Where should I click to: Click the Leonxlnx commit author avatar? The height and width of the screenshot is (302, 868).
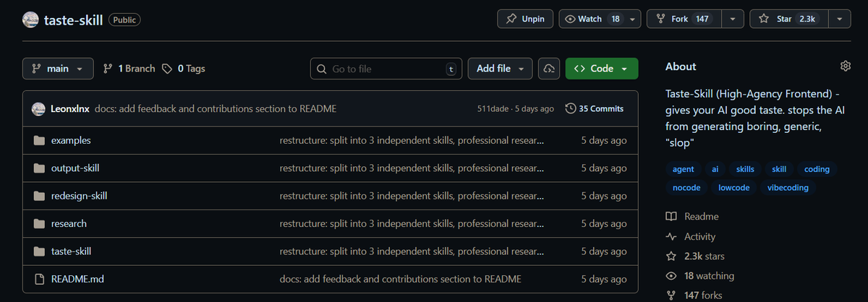38,109
